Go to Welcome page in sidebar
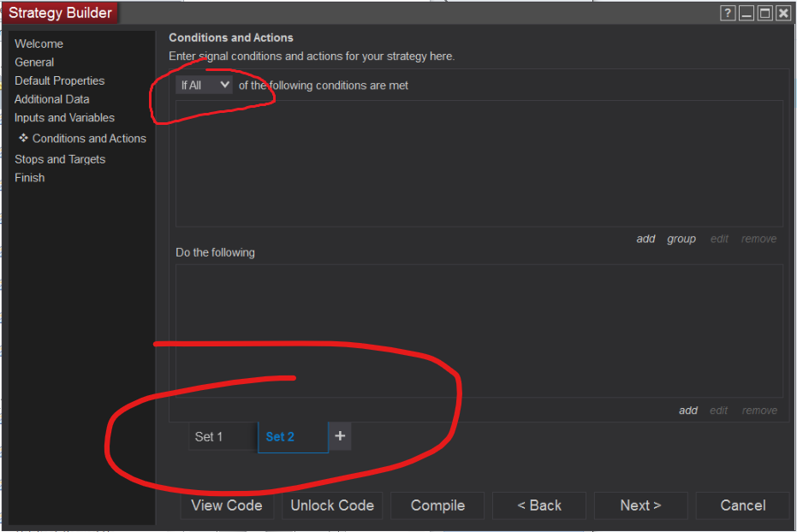The height and width of the screenshot is (532, 797). pos(39,44)
